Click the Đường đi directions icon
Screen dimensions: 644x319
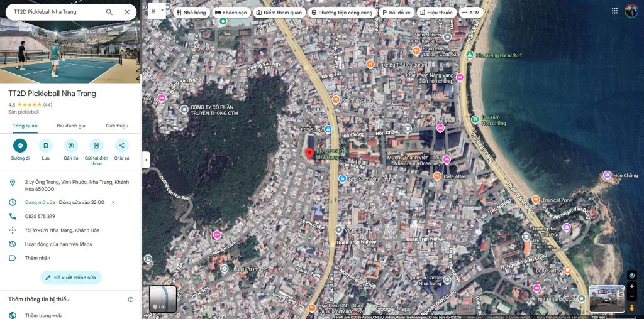click(20, 146)
